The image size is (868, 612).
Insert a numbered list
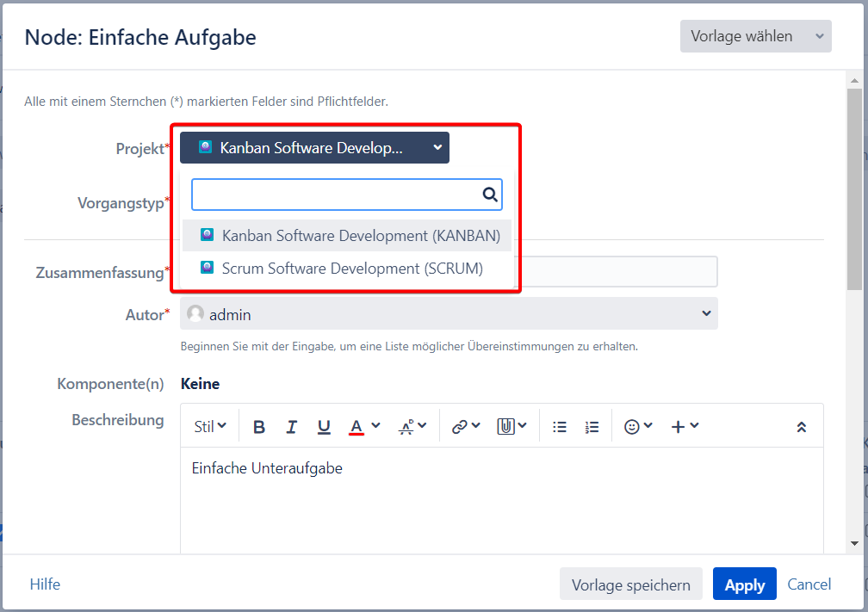[592, 427]
